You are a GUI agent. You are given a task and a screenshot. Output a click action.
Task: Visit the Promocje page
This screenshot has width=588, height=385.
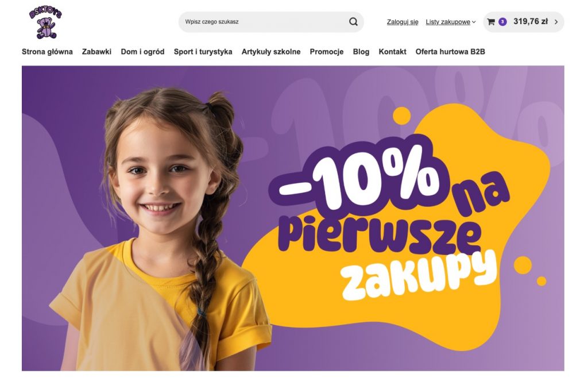pyautogui.click(x=327, y=52)
